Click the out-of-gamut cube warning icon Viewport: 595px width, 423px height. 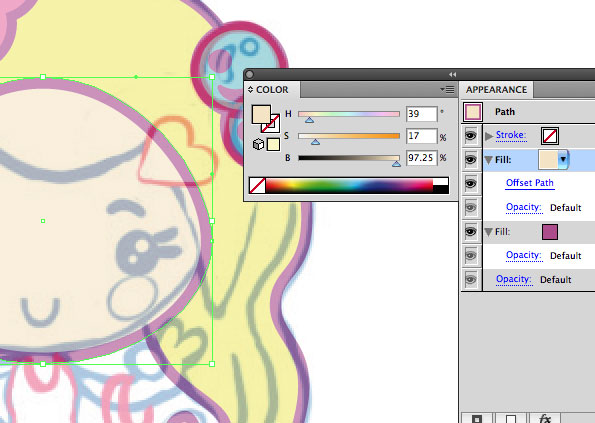(x=258, y=145)
